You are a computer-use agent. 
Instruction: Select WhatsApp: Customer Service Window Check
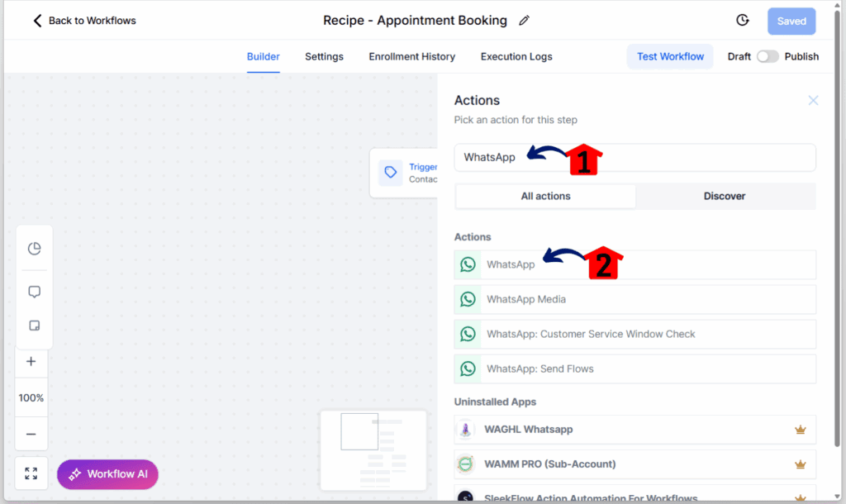tap(635, 334)
